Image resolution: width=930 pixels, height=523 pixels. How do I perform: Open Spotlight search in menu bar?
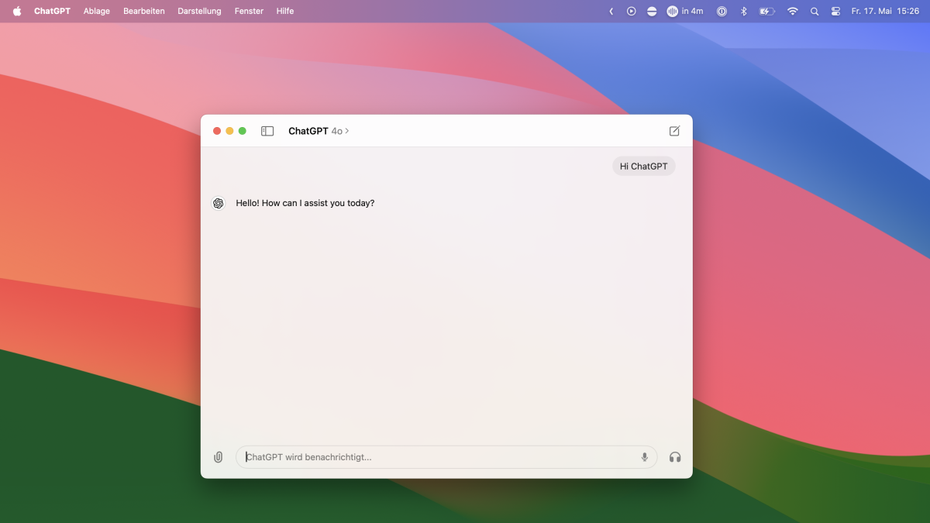(814, 11)
